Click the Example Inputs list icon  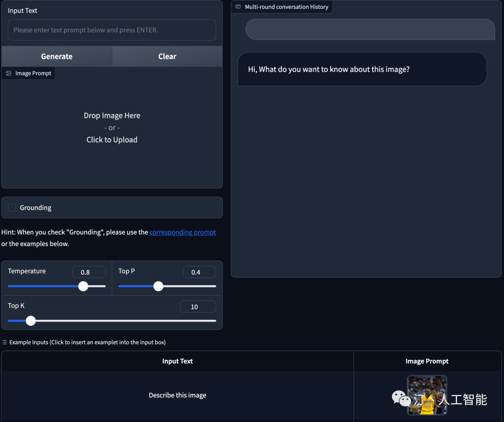click(4, 342)
